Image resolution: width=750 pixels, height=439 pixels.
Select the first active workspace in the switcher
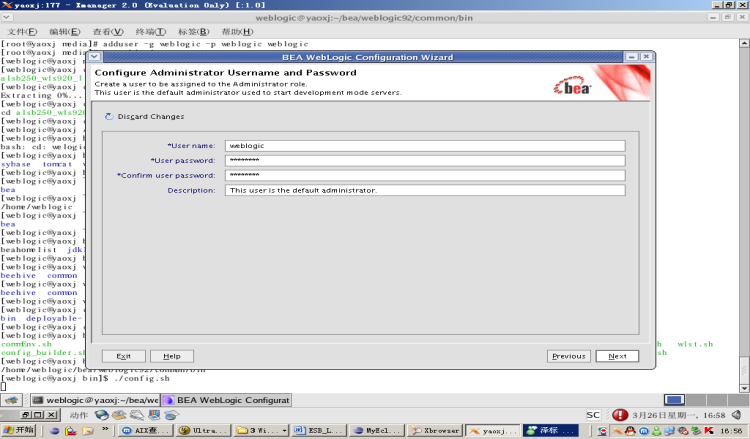click(x=674, y=400)
